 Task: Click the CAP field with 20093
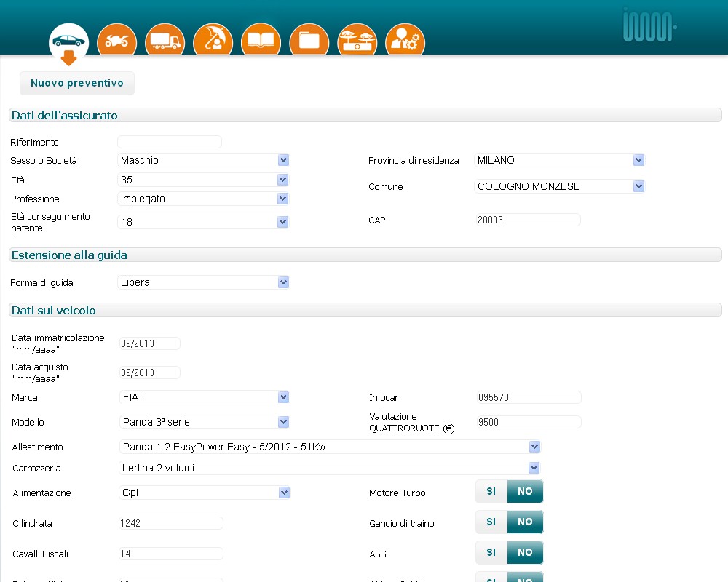[527, 220]
